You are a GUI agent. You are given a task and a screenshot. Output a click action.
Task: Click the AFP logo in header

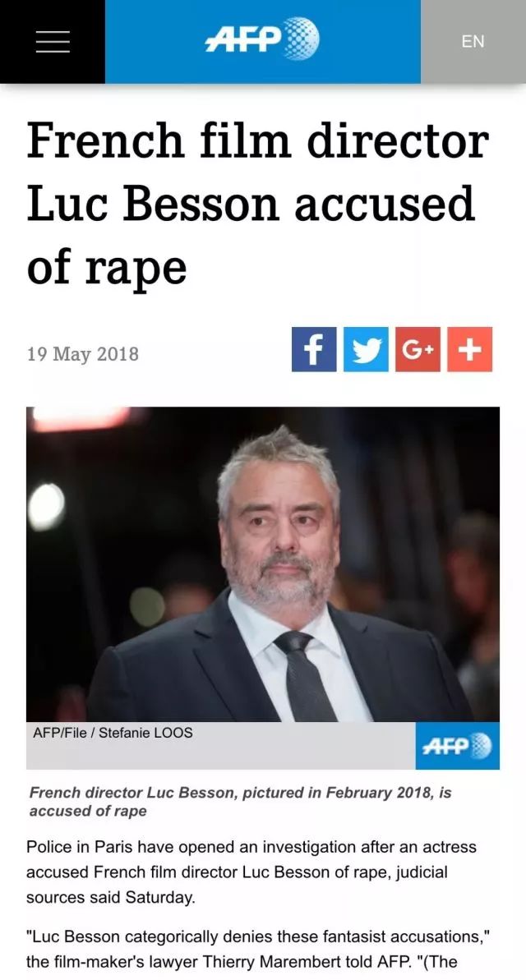point(262,39)
